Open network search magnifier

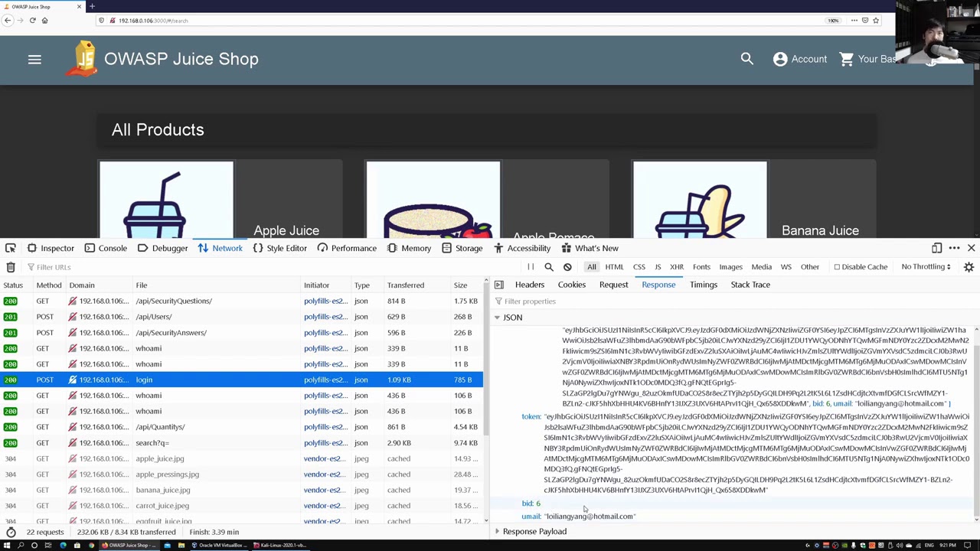coord(549,267)
